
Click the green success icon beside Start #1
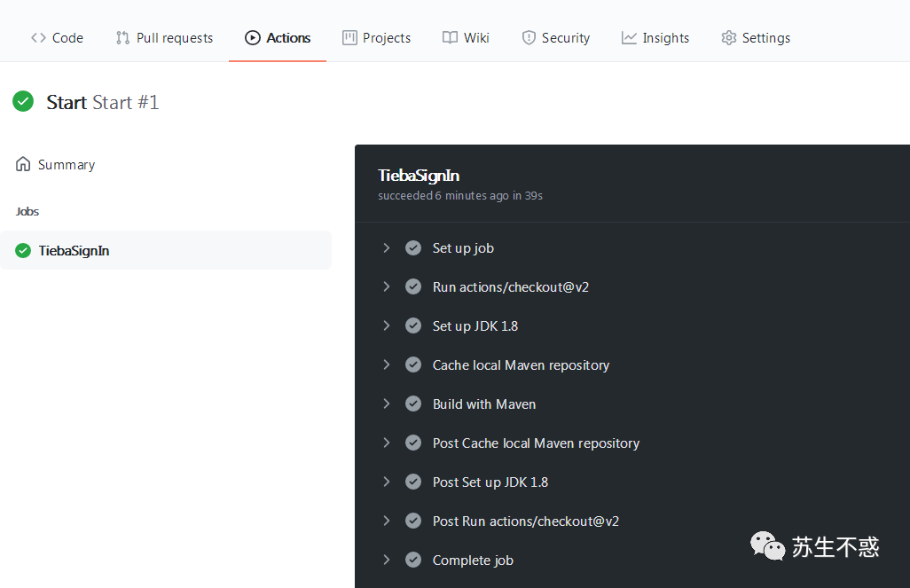23,101
